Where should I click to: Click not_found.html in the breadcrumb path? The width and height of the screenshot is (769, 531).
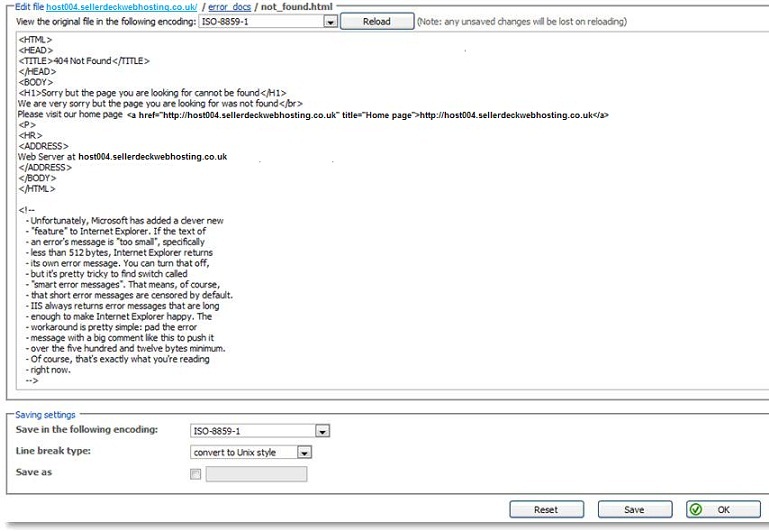(298, 7)
